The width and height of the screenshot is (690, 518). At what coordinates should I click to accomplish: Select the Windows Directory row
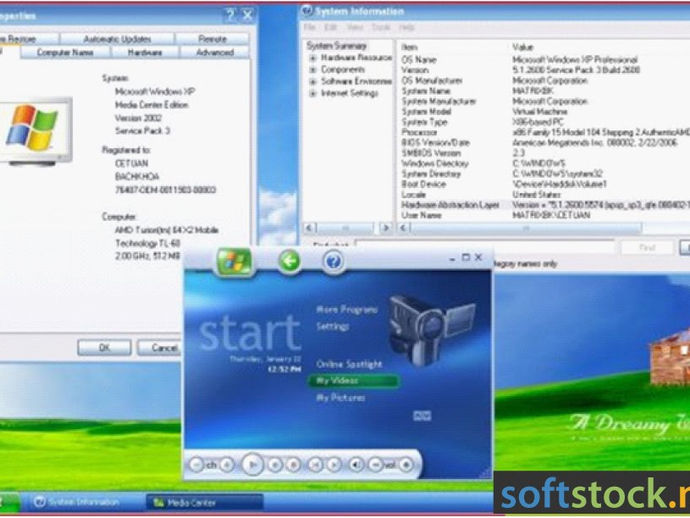tap(545, 164)
